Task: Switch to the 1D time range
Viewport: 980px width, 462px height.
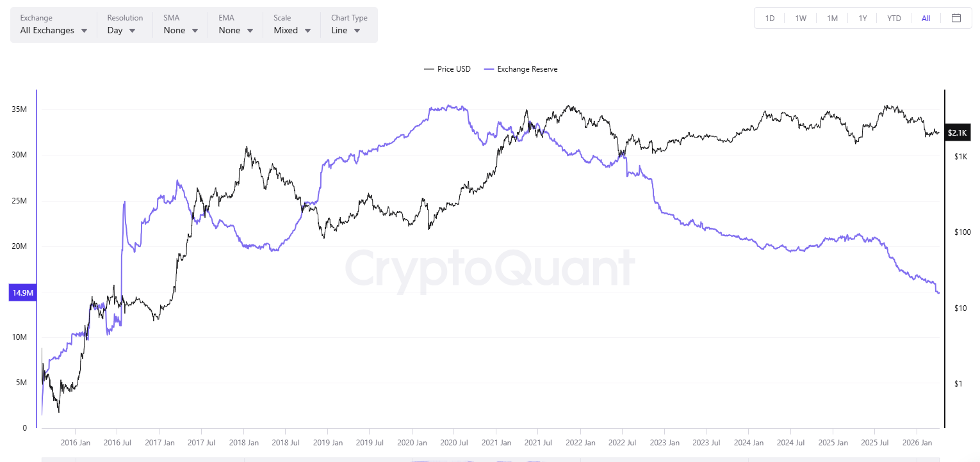Action: [769, 18]
